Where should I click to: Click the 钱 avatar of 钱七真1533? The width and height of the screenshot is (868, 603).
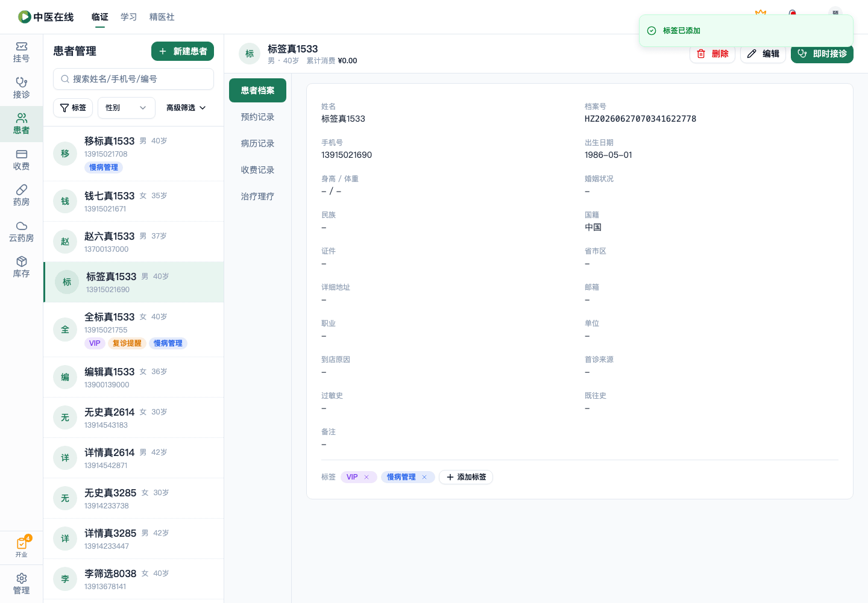[x=65, y=201]
